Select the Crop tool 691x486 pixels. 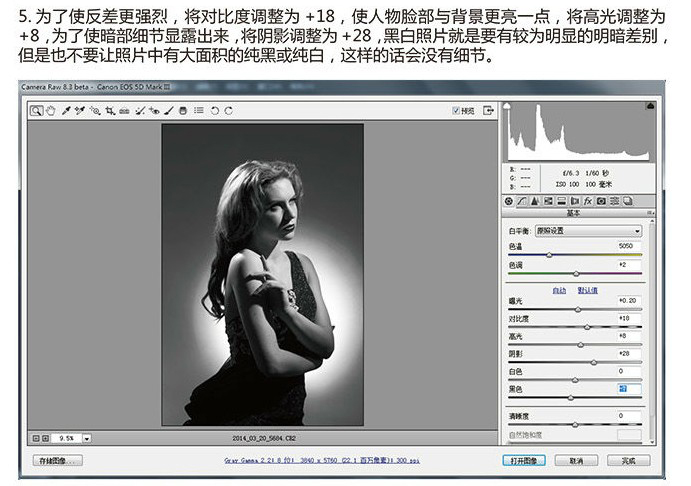[x=110, y=111]
